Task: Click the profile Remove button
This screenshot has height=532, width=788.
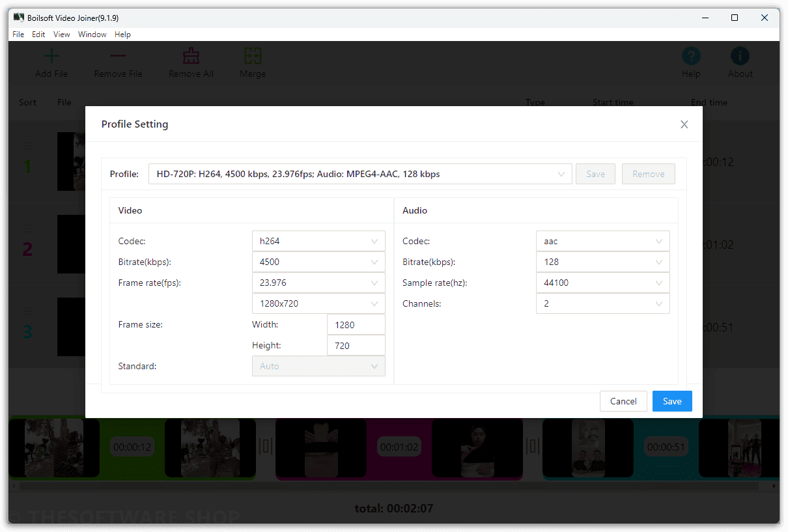Action: click(x=649, y=174)
